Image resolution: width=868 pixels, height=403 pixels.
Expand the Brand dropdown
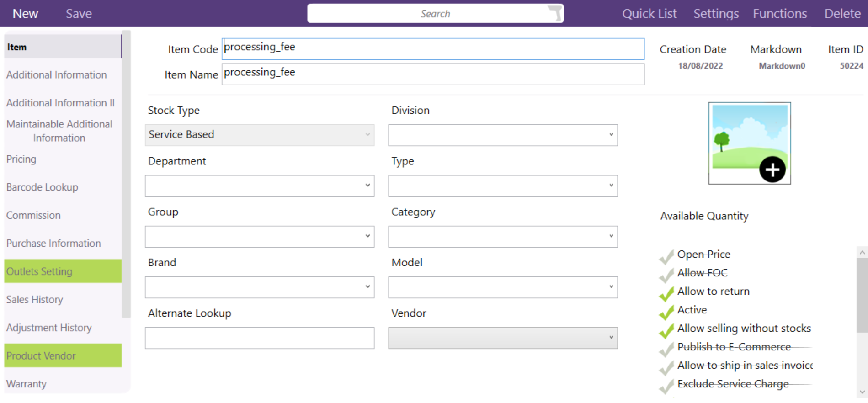pyautogui.click(x=259, y=287)
